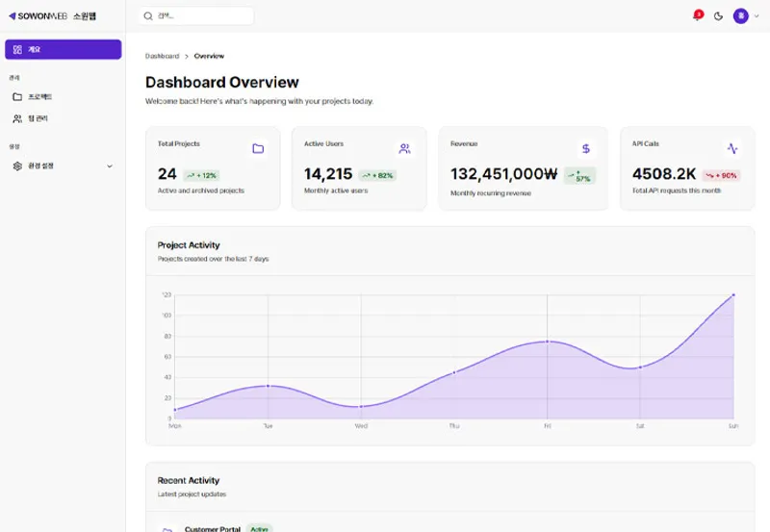Click the chevron next to the avatar
This screenshot has height=532, width=770.
click(756, 16)
